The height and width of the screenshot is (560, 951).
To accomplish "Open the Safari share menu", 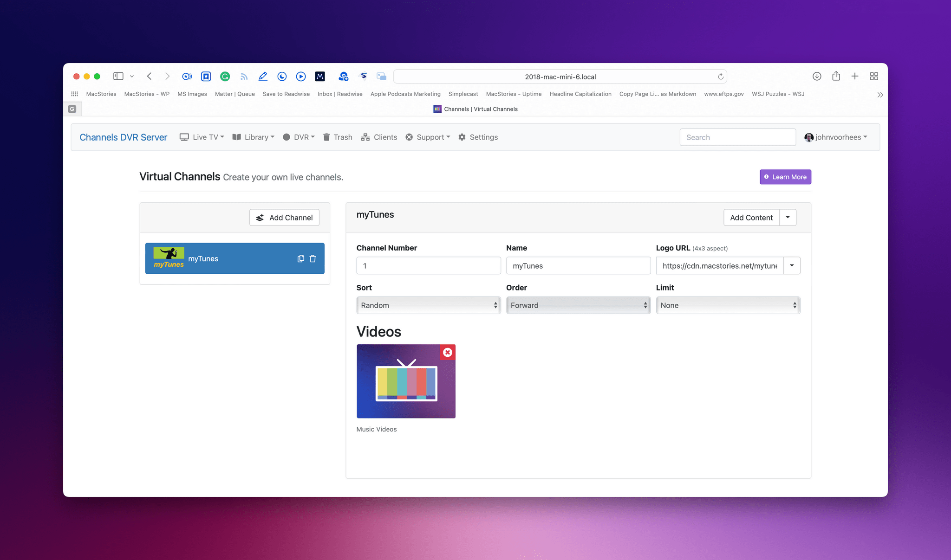I will tap(836, 76).
